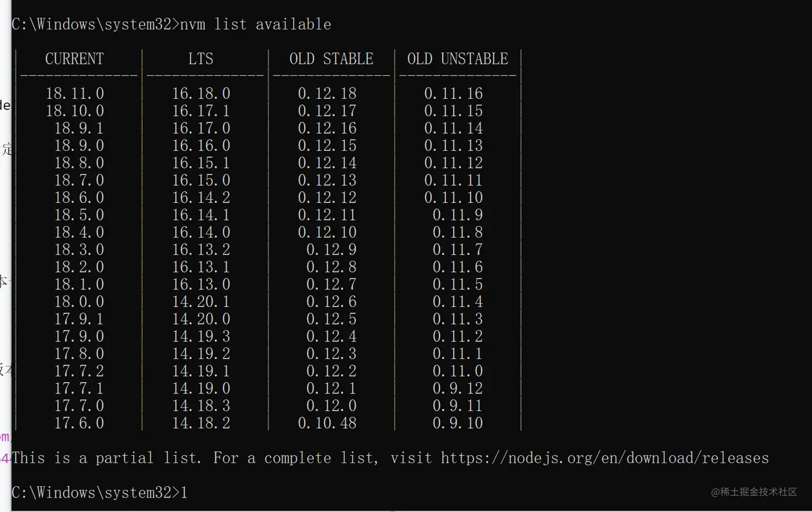The height and width of the screenshot is (512, 812).
Task: Select version 17.6.0 in CURRENT column
Action: pos(79,423)
